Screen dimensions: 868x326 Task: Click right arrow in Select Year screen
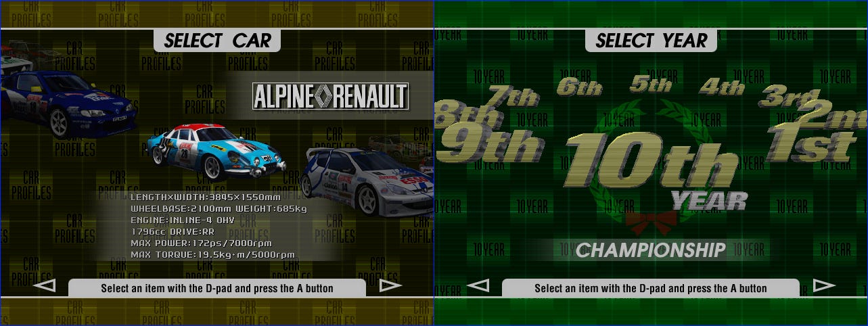(824, 286)
